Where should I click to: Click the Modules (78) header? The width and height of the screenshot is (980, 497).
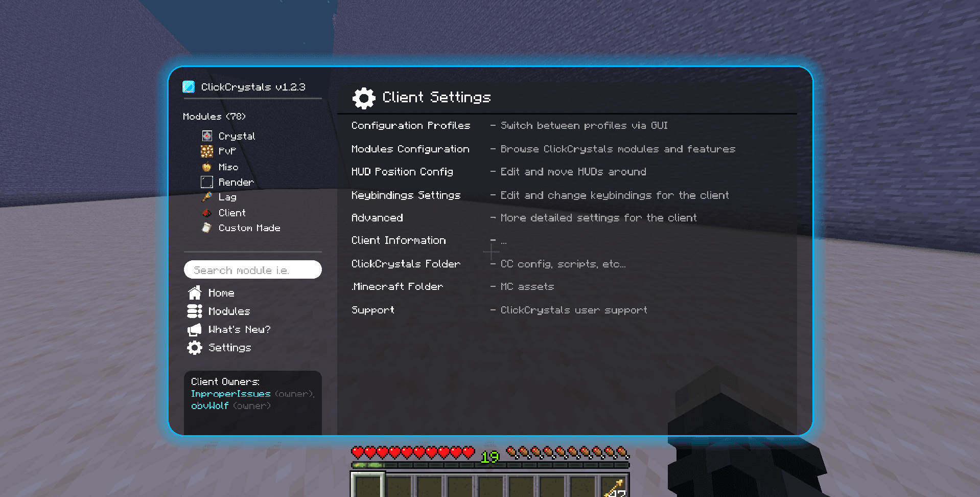coord(214,117)
